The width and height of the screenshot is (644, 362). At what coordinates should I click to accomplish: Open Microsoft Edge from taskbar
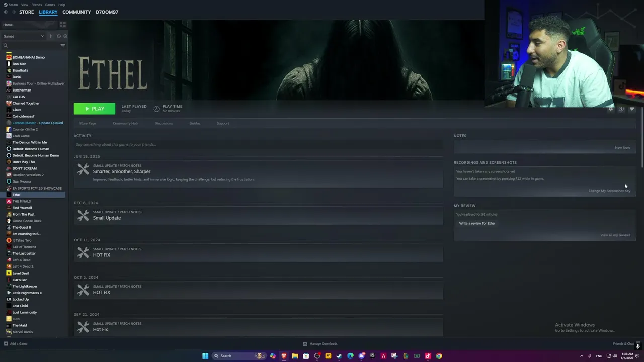tap(350, 356)
